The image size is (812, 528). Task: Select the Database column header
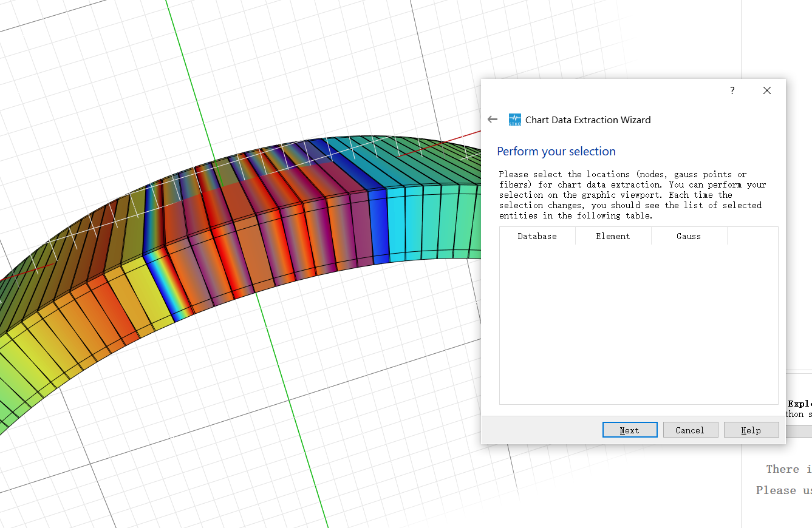click(537, 236)
